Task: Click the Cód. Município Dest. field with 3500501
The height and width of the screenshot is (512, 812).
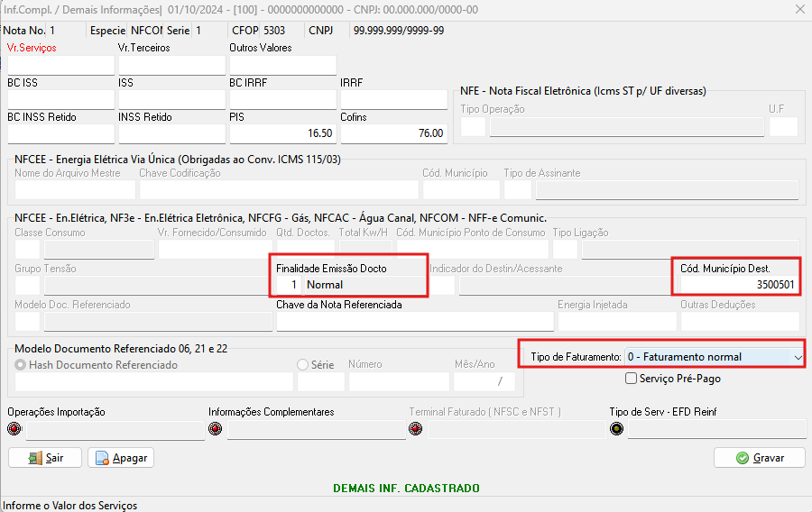Action: coord(740,285)
